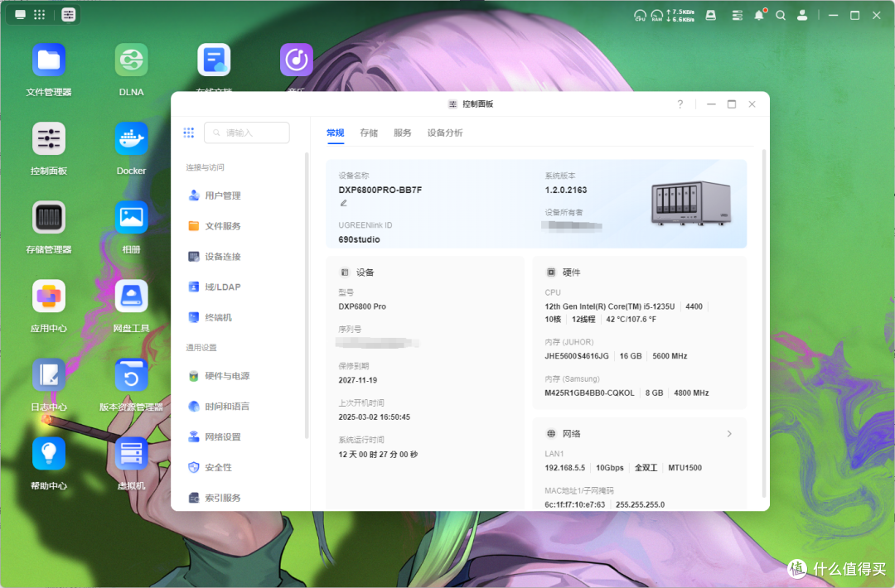Screen dimensions: 895x588
Task: Switch to the 服务 tab
Action: 403,133
